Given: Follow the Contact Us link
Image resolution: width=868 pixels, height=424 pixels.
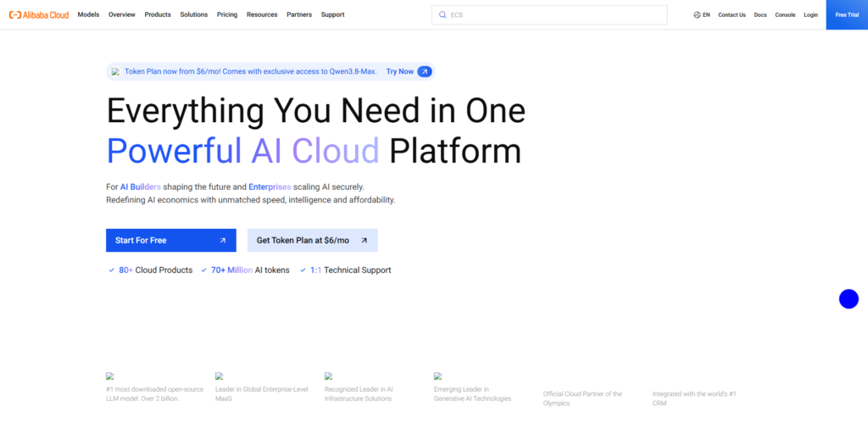Looking at the screenshot, I should 732,15.
